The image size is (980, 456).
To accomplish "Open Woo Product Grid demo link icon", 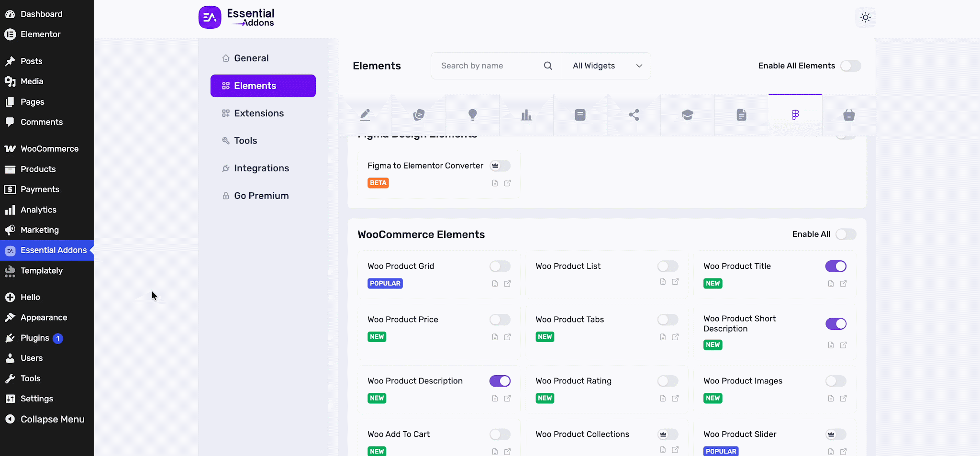I will click(508, 284).
